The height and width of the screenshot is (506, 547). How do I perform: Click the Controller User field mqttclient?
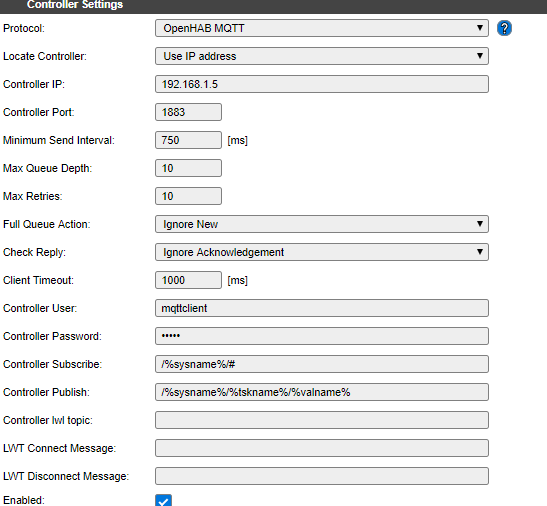point(322,308)
